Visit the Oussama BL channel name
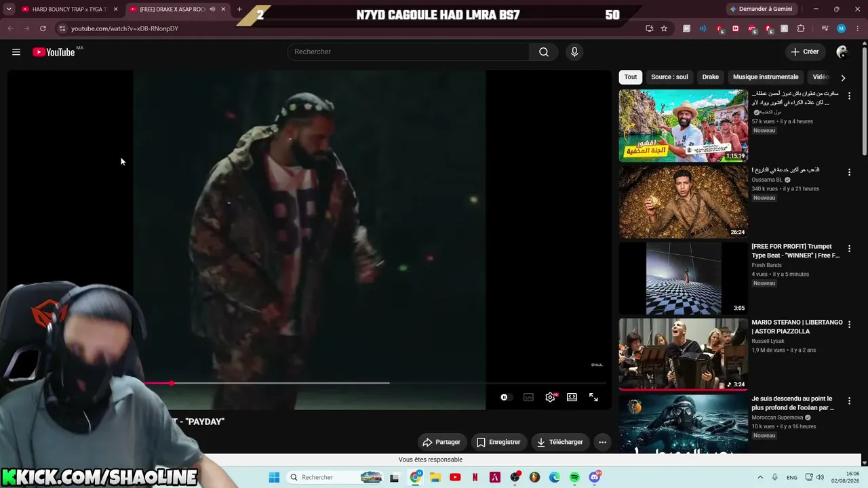The image size is (868, 488). click(767, 180)
